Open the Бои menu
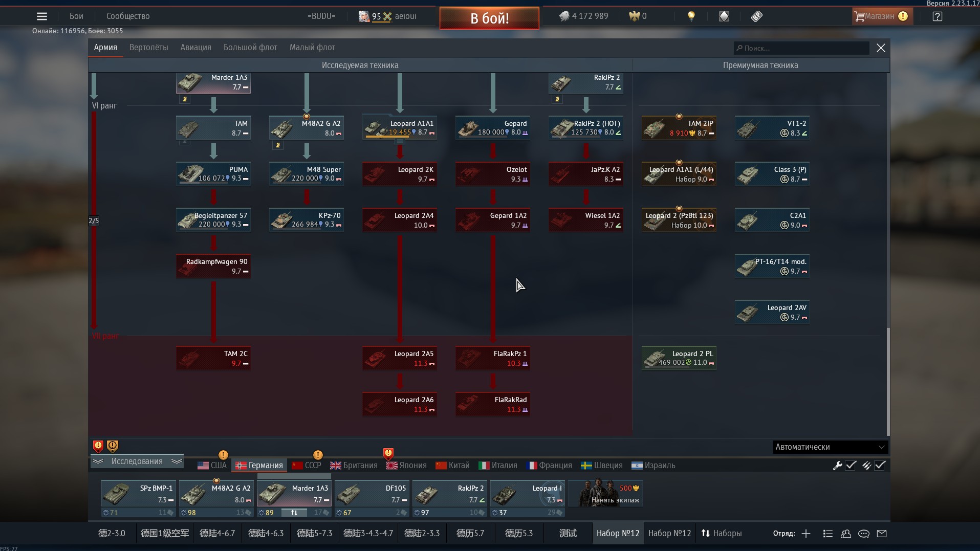This screenshot has width=980, height=551. coord(76,16)
